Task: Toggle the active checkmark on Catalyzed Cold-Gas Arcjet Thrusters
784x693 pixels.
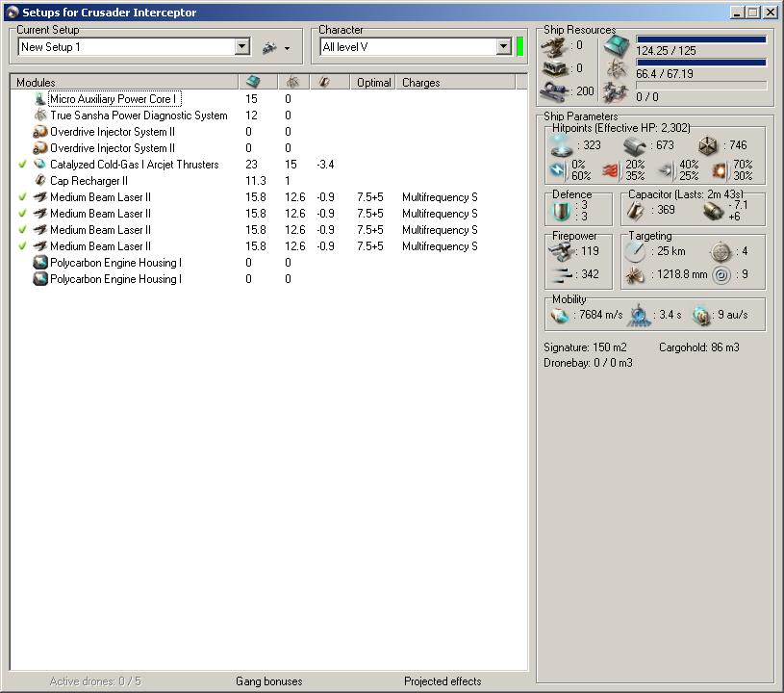Action: 22,165
